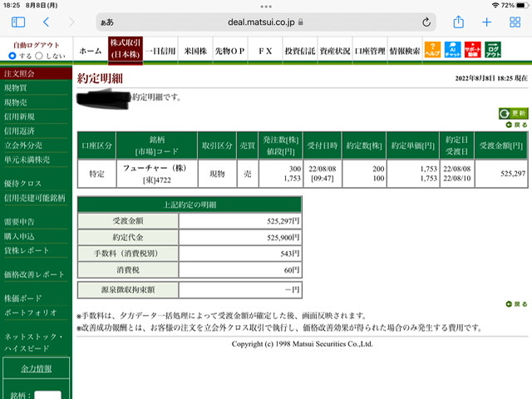Switch to the FX tab

265,51
